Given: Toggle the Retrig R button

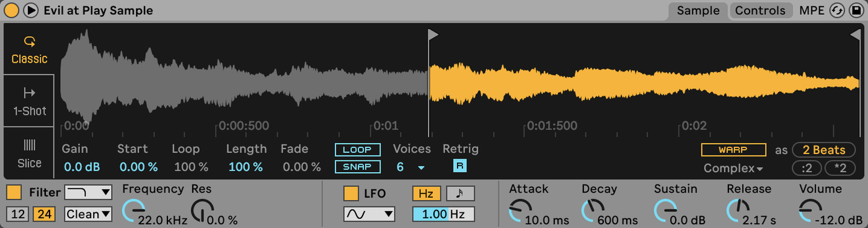Looking at the screenshot, I should (x=459, y=166).
